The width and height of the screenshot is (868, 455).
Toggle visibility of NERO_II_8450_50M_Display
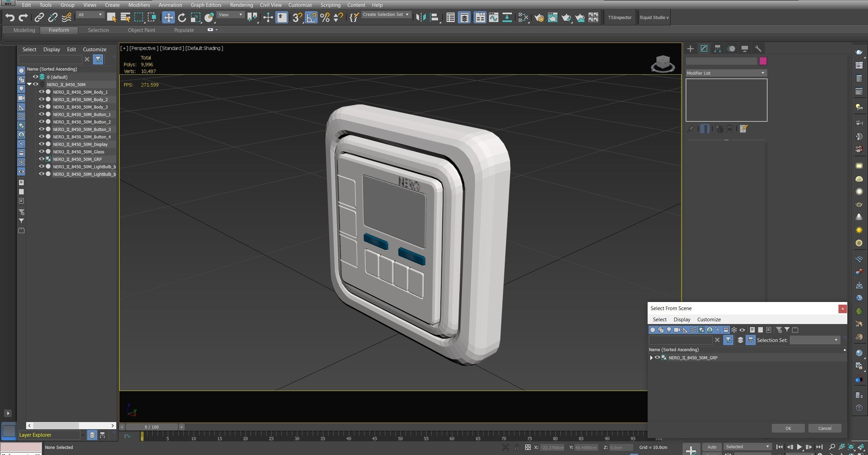[x=42, y=144]
